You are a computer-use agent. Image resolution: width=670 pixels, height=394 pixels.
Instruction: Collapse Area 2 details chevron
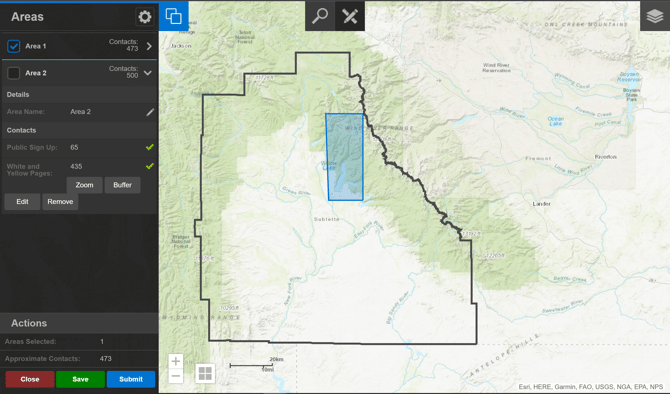point(148,73)
